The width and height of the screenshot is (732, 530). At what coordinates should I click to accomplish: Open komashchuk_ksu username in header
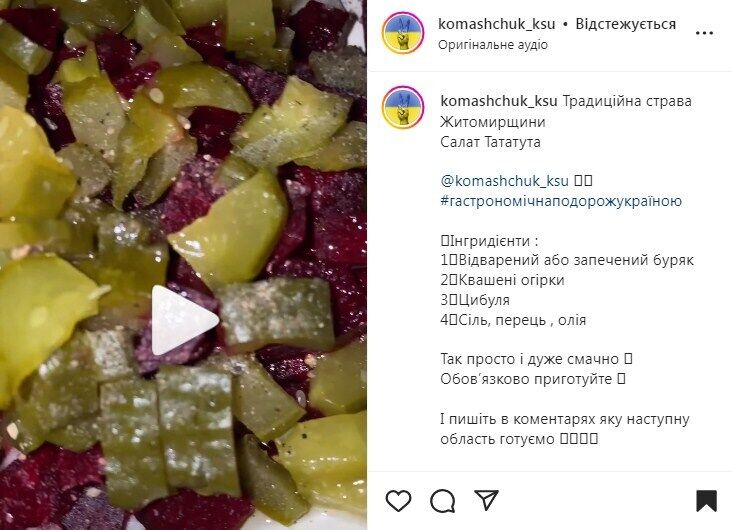point(497,24)
